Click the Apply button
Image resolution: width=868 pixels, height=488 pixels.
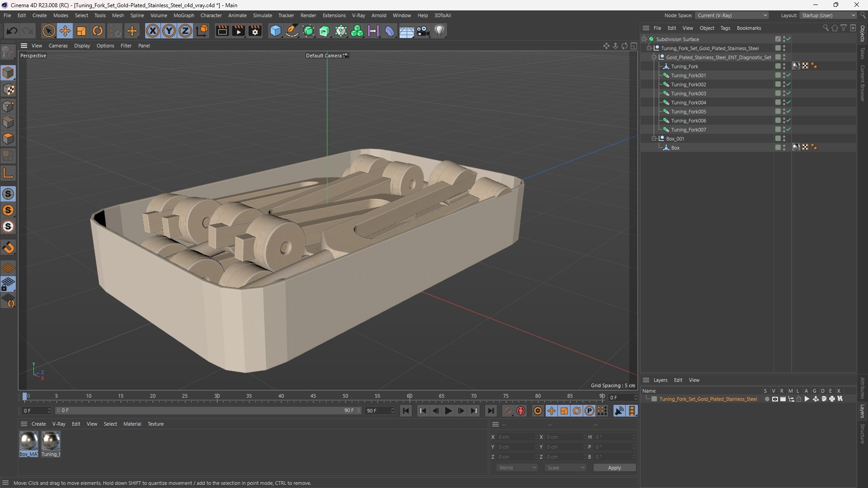tap(614, 468)
